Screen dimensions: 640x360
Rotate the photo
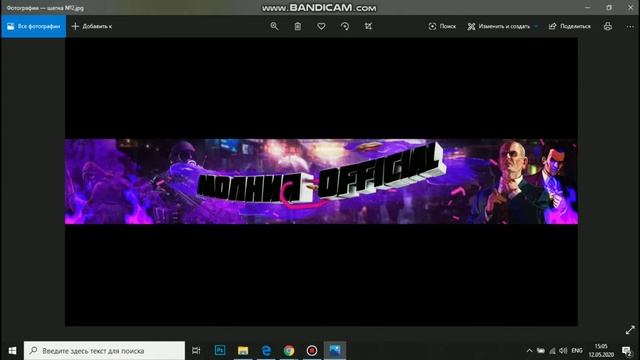pos(345,26)
